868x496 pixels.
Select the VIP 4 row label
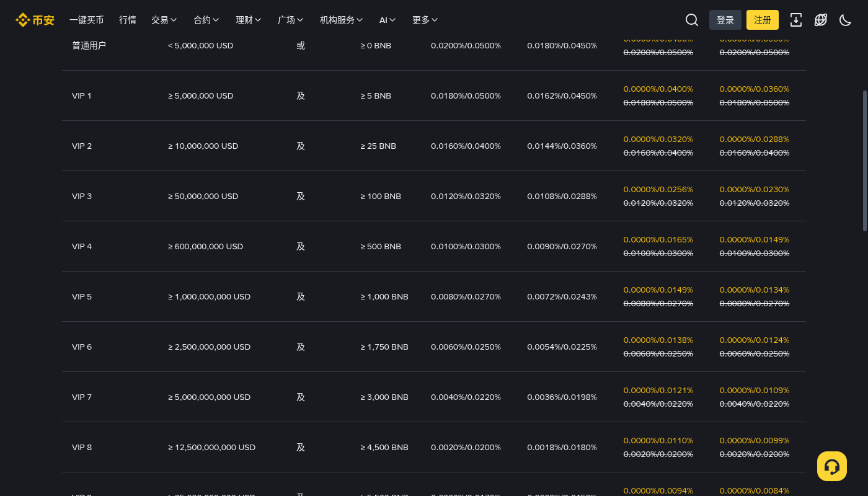pos(82,246)
